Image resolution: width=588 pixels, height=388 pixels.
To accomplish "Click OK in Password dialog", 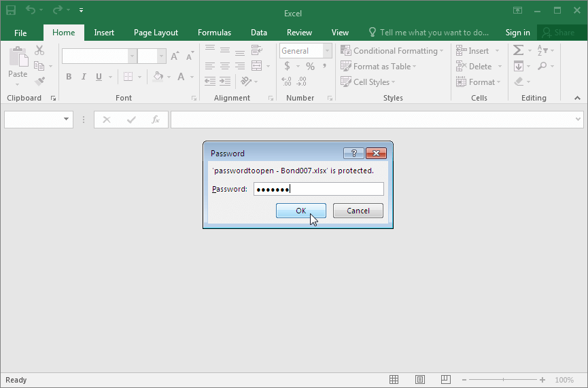I will [x=300, y=211].
